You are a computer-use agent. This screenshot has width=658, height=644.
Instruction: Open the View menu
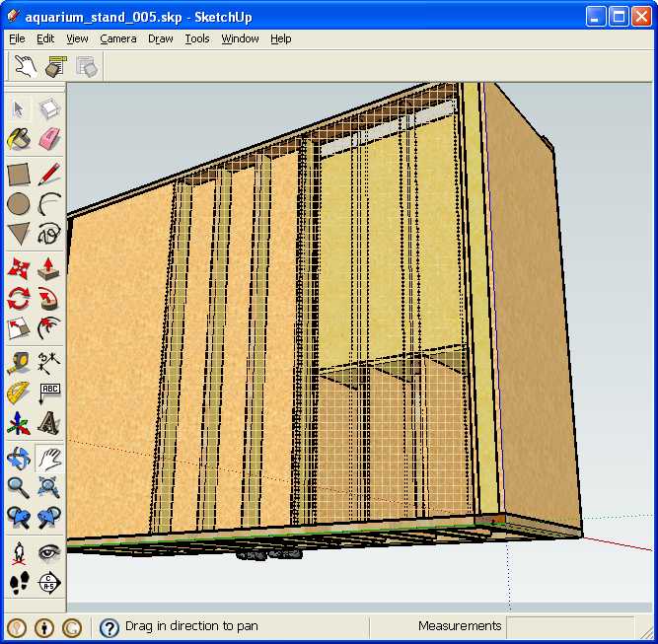click(x=77, y=38)
